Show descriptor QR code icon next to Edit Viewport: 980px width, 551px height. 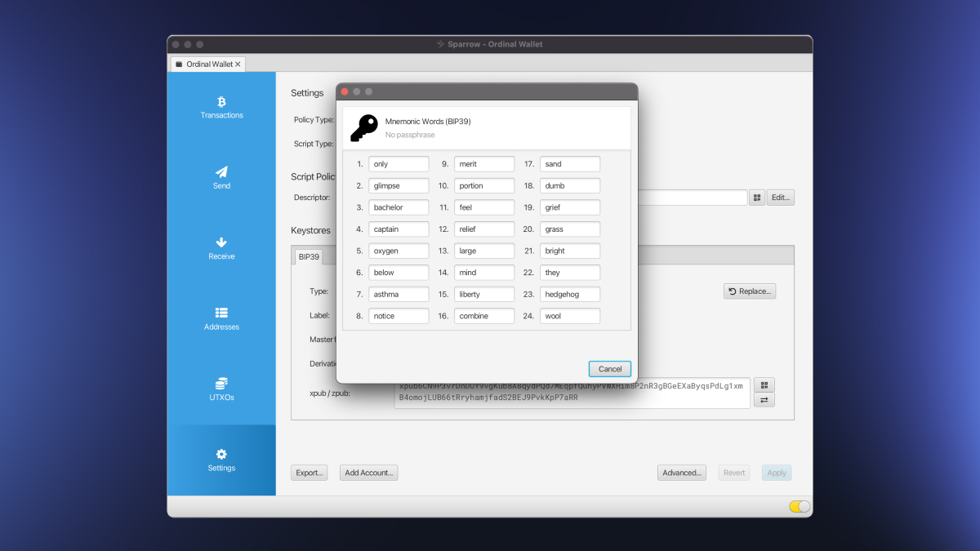coord(757,198)
